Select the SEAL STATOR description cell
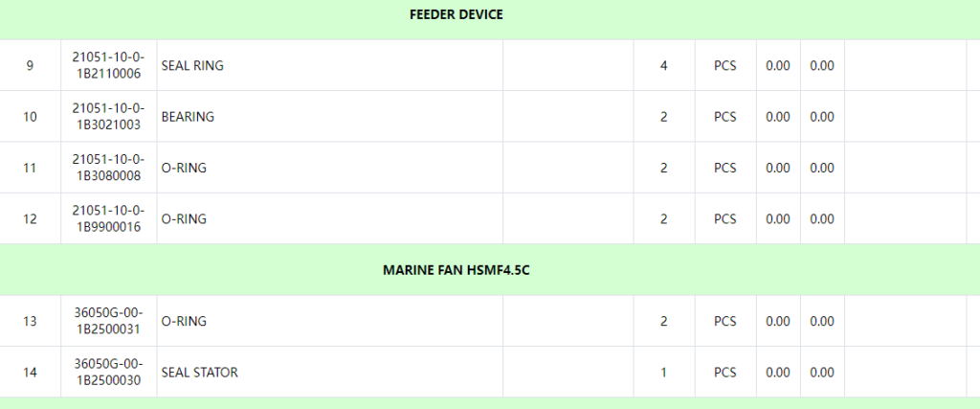This screenshot has height=409, width=980. coord(199,372)
